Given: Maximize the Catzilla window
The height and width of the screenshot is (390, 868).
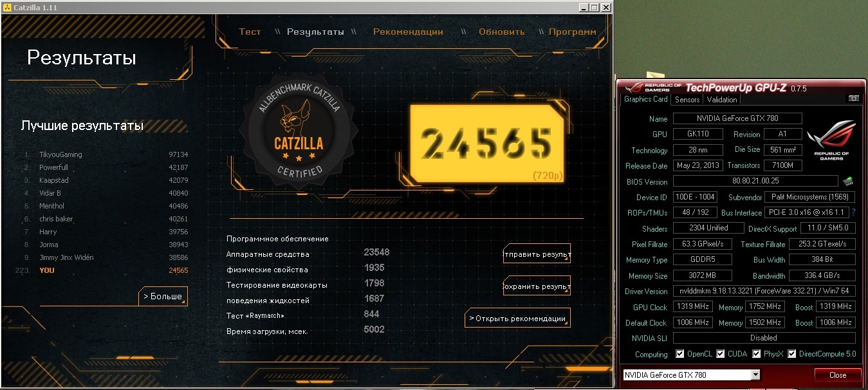Looking at the screenshot, I should click(594, 7).
